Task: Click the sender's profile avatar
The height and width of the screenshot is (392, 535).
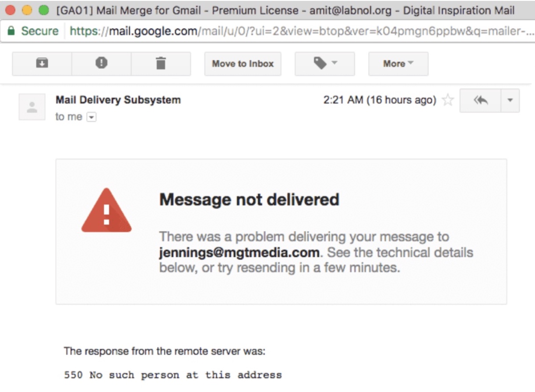Action: point(32,107)
